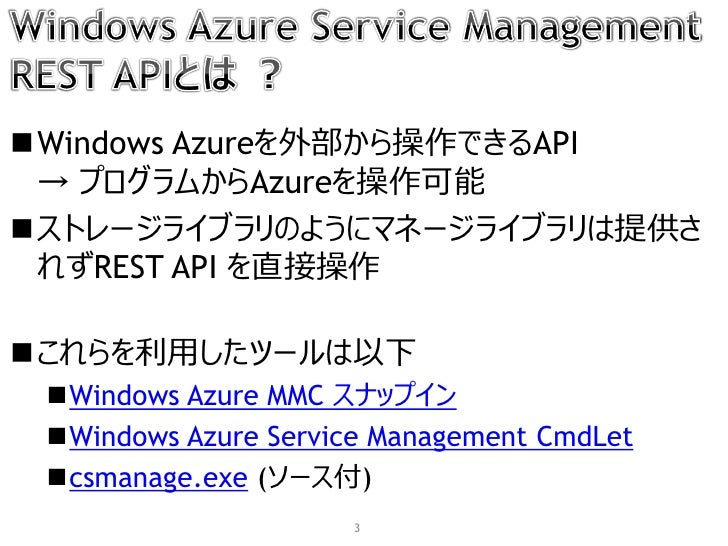Viewport: 728px width, 546px height.
Task: Open the Windows Azure MMC スナップイン link
Action: [263, 395]
